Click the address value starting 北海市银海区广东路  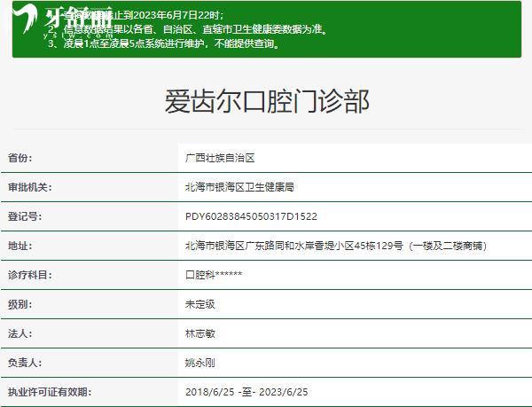coord(335,246)
